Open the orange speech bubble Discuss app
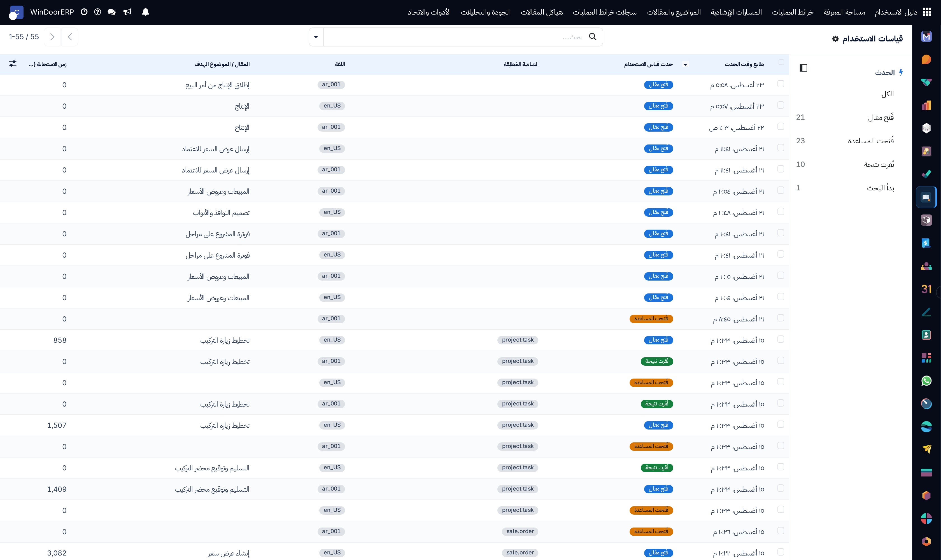The image size is (941, 560). point(926,60)
